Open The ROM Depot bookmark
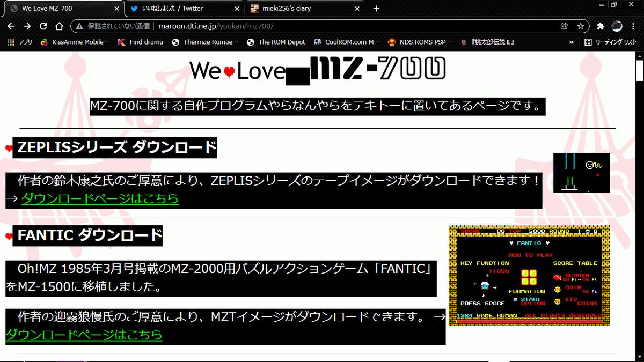 coord(276,42)
